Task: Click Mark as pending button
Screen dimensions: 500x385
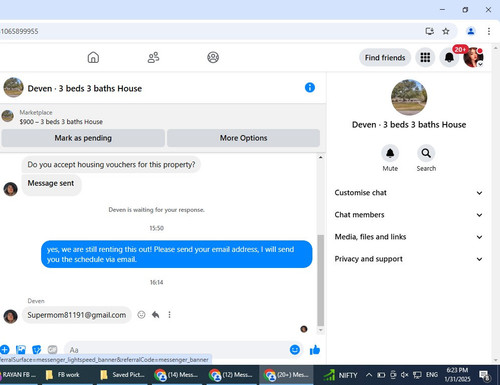Action: click(83, 138)
